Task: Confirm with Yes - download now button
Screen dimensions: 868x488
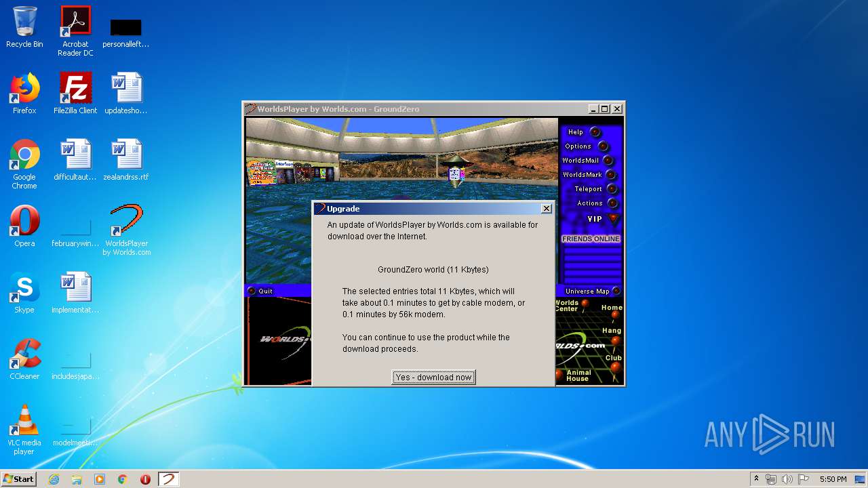Action: point(434,378)
